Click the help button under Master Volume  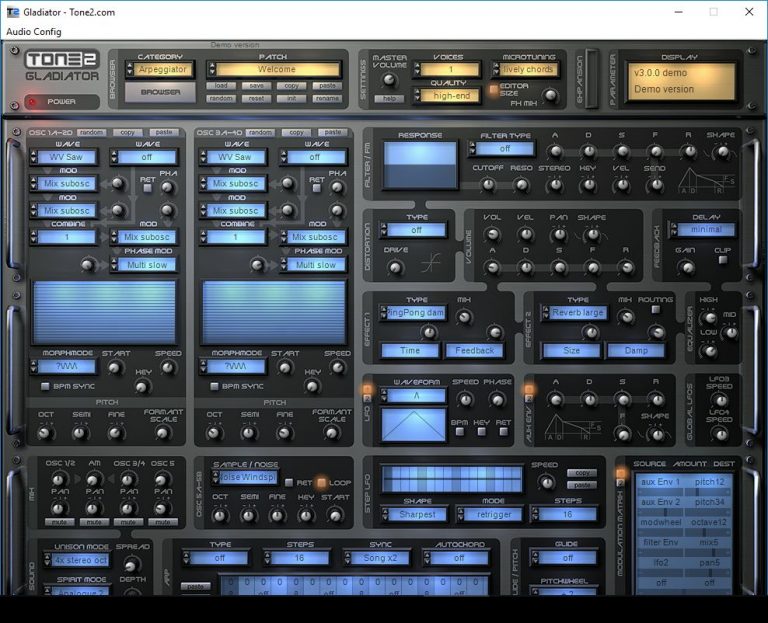coord(389,98)
